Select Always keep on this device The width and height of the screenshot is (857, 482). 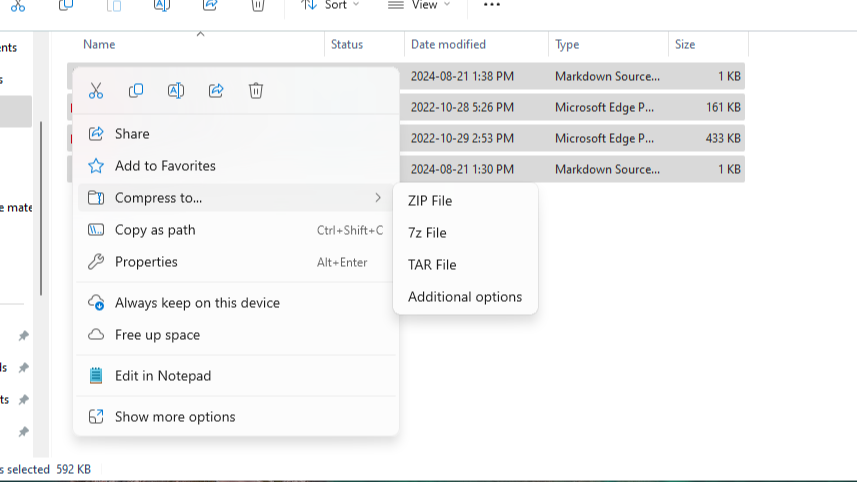pyautogui.click(x=235, y=303)
